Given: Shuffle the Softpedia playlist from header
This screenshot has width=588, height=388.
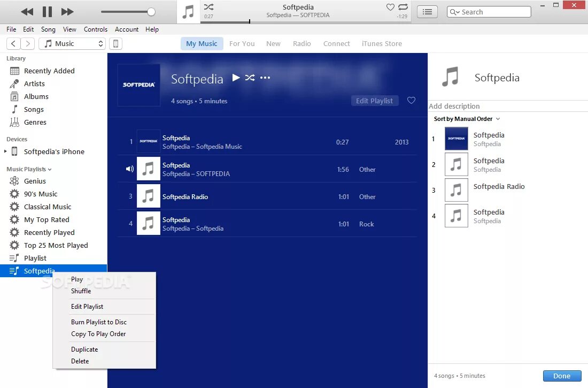Looking at the screenshot, I should click(250, 78).
